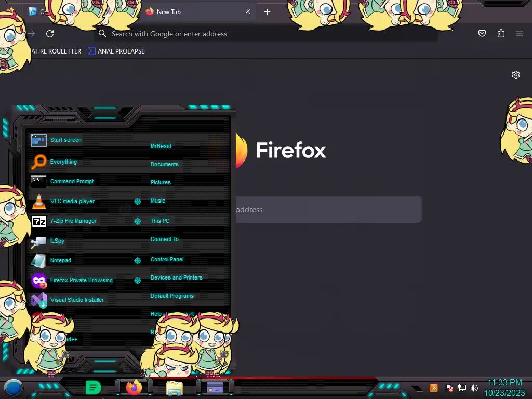Open Pictures from start menu

(x=161, y=182)
